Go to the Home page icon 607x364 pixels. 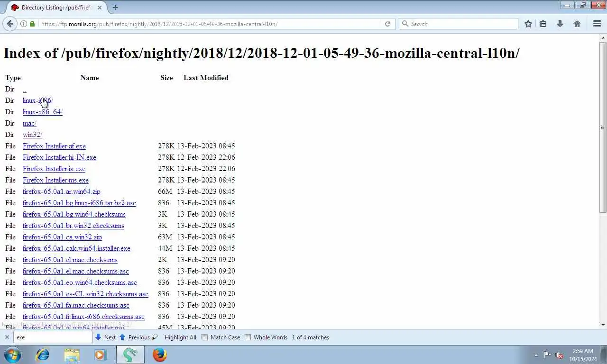577,24
